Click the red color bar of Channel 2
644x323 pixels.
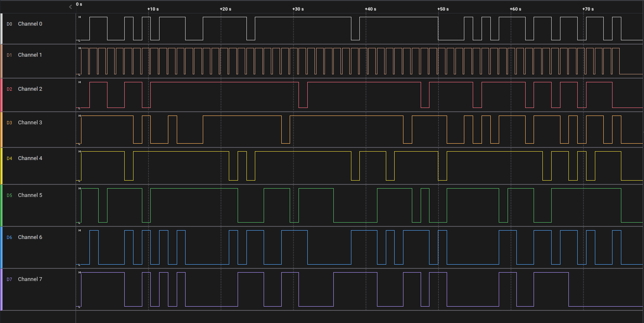coord(1,95)
